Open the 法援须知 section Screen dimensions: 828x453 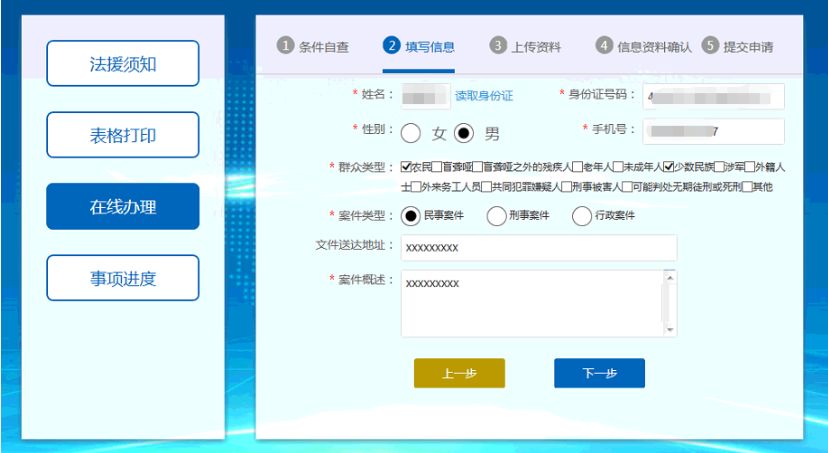[123, 63]
